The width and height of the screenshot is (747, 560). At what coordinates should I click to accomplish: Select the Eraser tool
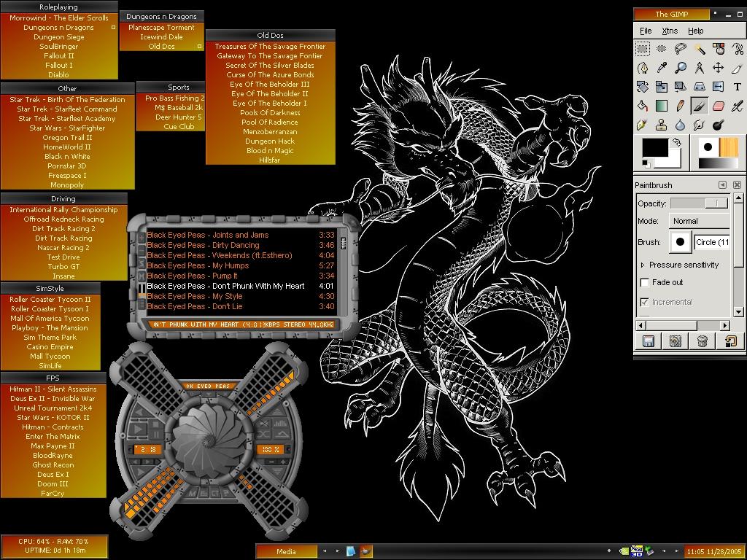[x=719, y=106]
